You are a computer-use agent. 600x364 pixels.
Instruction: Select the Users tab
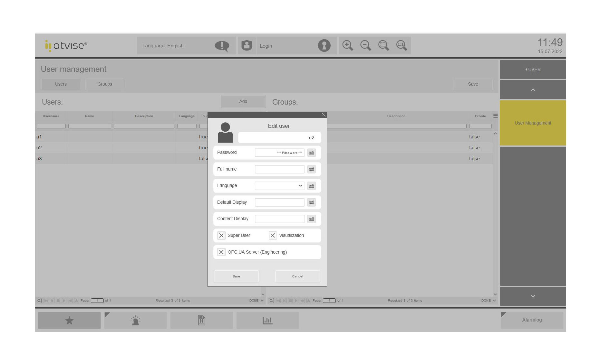[61, 84]
